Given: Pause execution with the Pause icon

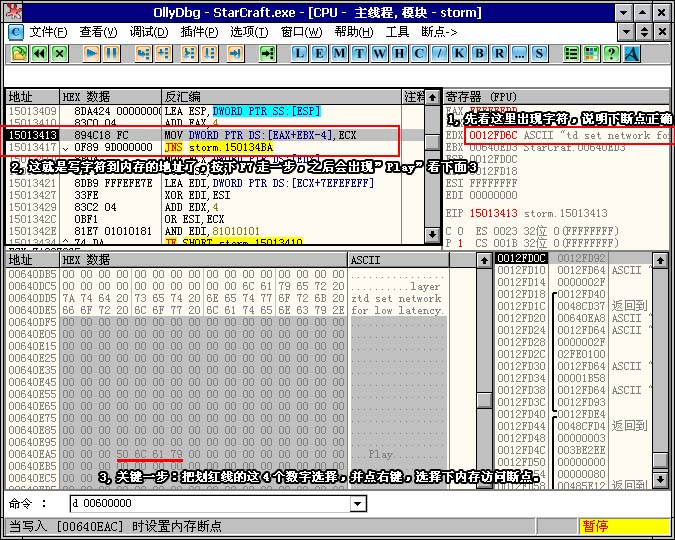Looking at the screenshot, I should (x=111, y=54).
